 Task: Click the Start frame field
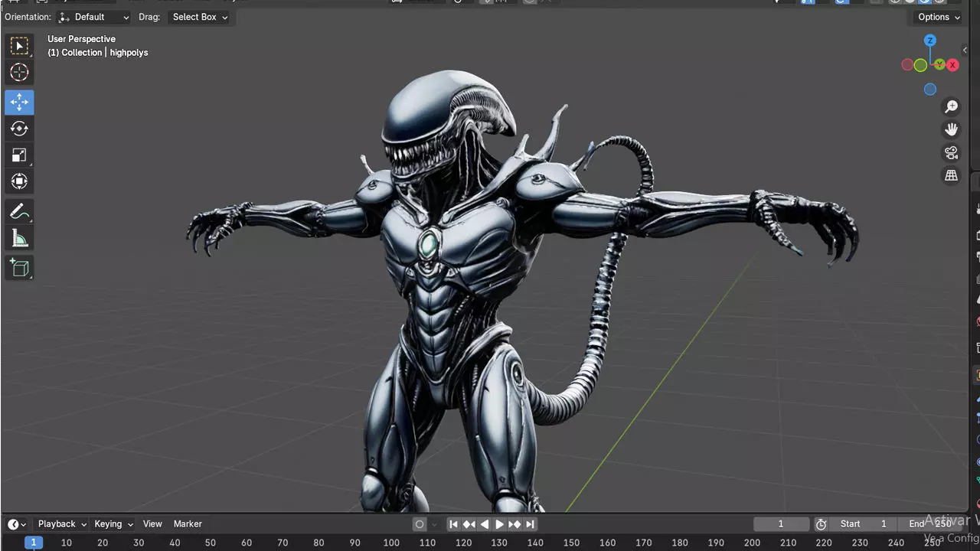click(x=863, y=524)
